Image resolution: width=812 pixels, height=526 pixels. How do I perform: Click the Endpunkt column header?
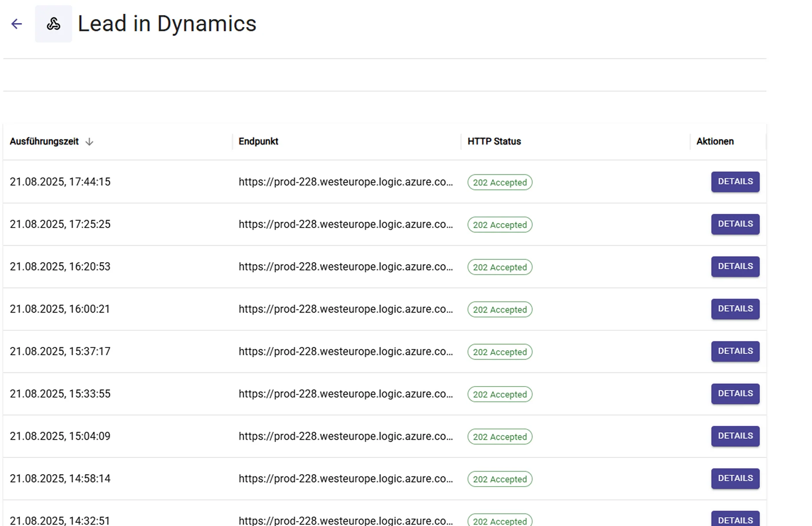(x=259, y=141)
